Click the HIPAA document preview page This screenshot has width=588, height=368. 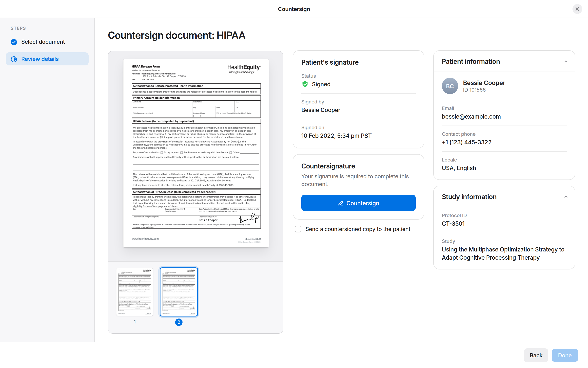point(196,153)
